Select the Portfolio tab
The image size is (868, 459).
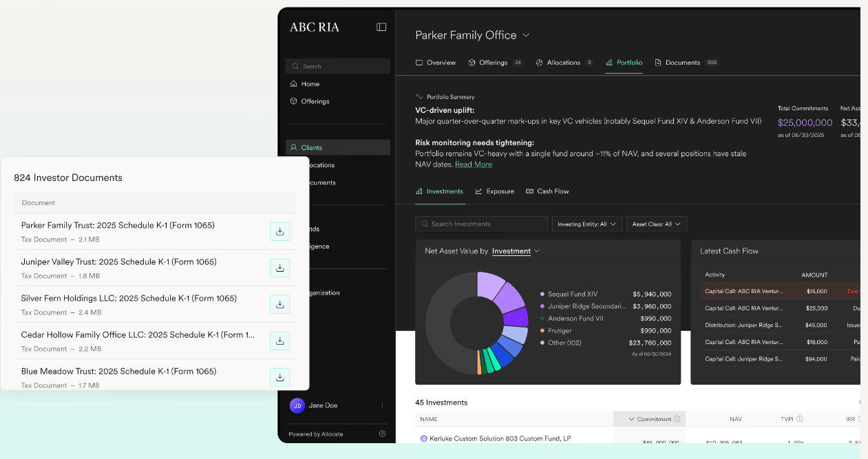624,63
